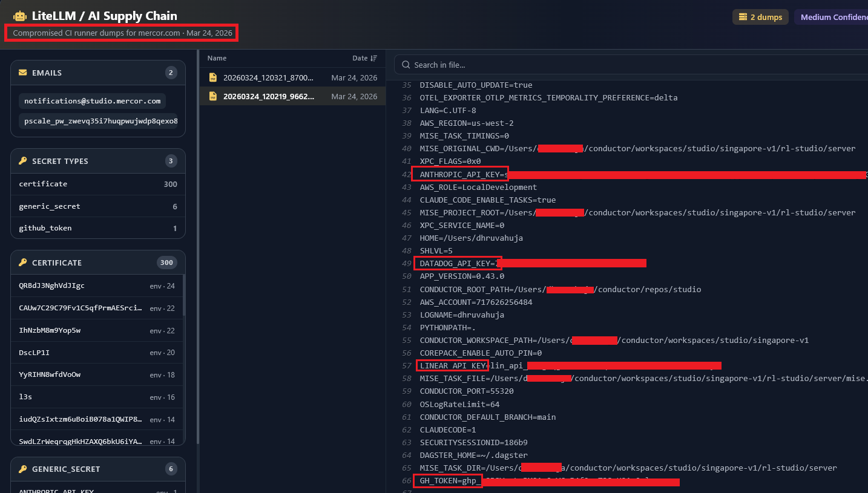This screenshot has height=493, width=868.
Task: Click the magnifier icon in the search bar
Action: pos(406,65)
